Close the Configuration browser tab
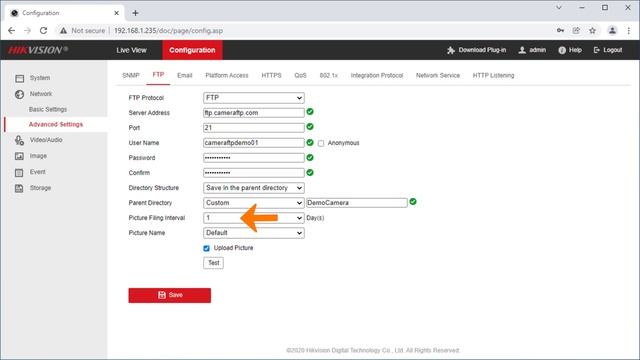The height and width of the screenshot is (360, 640). [x=116, y=13]
